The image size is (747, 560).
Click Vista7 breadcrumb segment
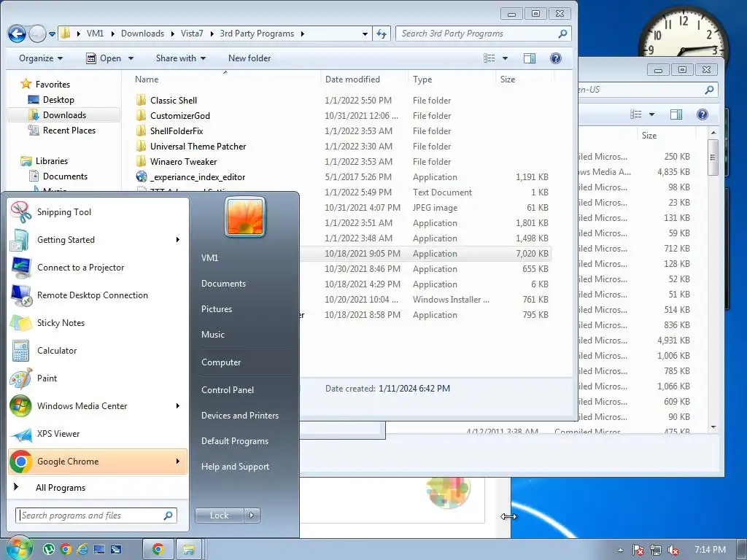(192, 34)
